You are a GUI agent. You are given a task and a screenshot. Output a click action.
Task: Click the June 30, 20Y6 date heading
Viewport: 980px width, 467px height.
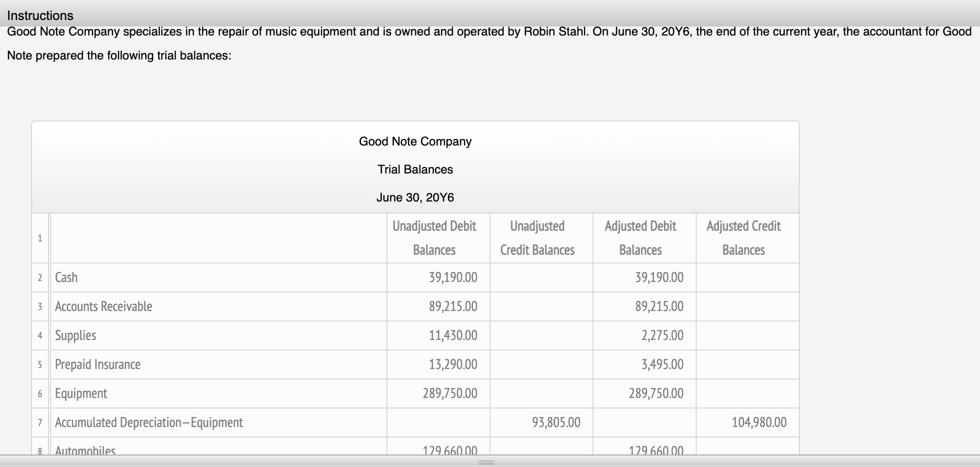(x=416, y=197)
